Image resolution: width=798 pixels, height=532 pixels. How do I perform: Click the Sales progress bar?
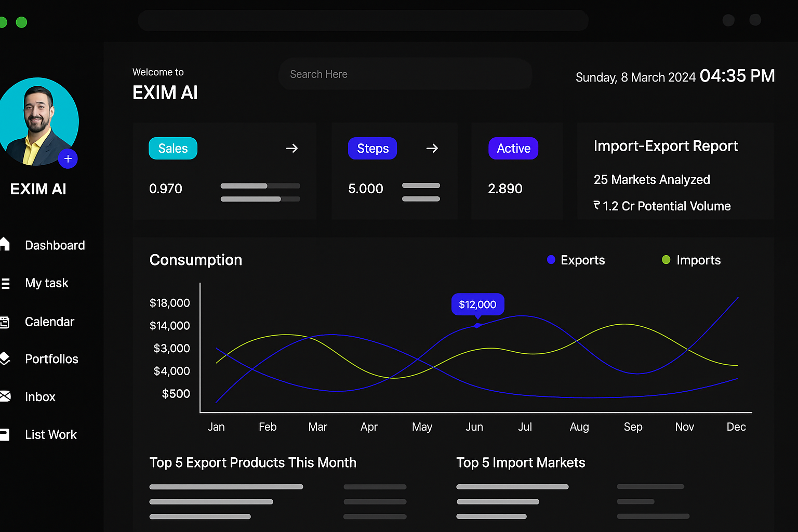point(260,186)
